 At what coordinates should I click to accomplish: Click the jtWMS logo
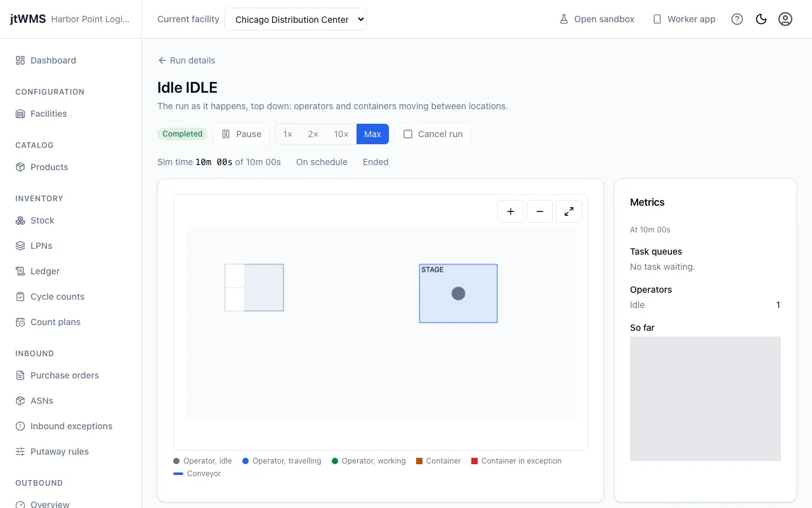click(28, 19)
